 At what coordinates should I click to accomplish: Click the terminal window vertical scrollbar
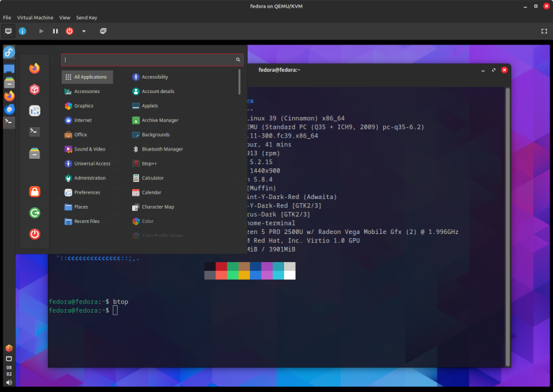508,227
